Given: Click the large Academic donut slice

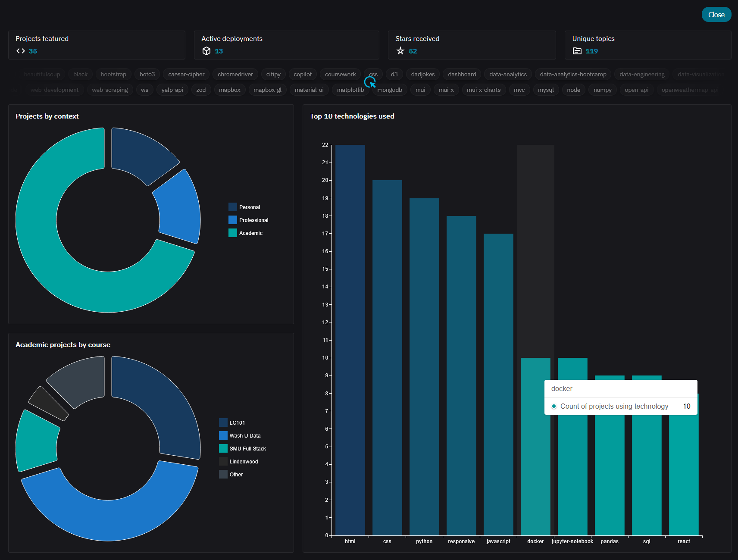Looking at the screenshot, I should coord(39,241).
